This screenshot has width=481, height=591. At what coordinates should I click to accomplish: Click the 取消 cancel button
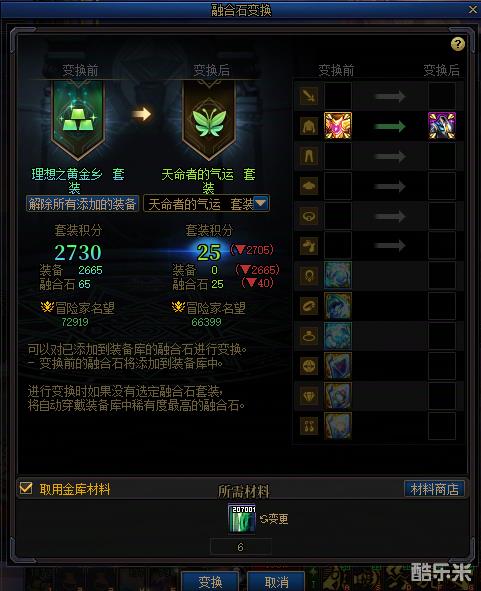tap(276, 582)
